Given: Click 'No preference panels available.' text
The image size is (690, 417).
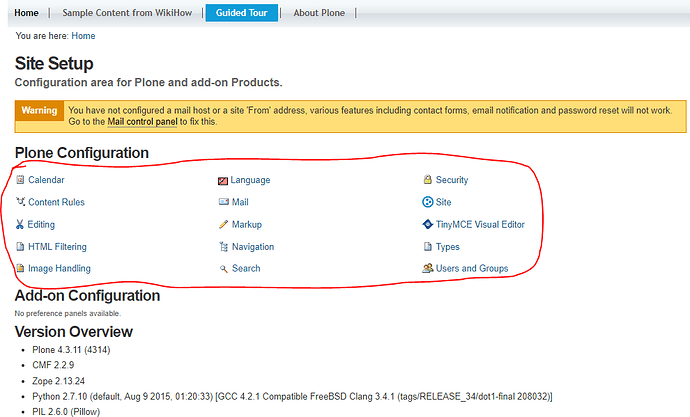Looking at the screenshot, I should point(68,314).
